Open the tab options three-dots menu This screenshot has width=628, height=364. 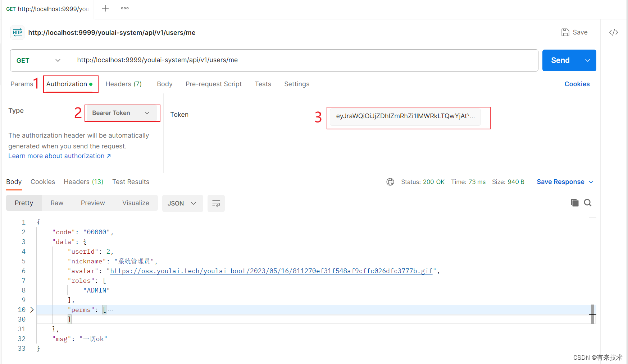125,8
